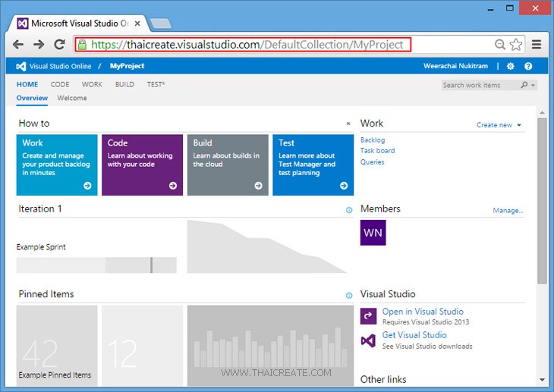Click the scrollbar down arrow
The width and height of the screenshot is (554, 392).
pos(542,380)
